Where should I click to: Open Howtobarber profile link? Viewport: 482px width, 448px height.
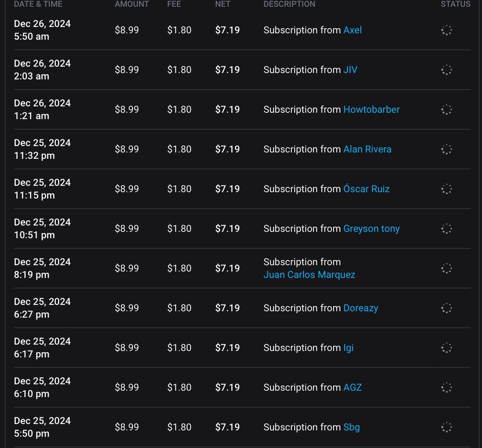click(371, 109)
